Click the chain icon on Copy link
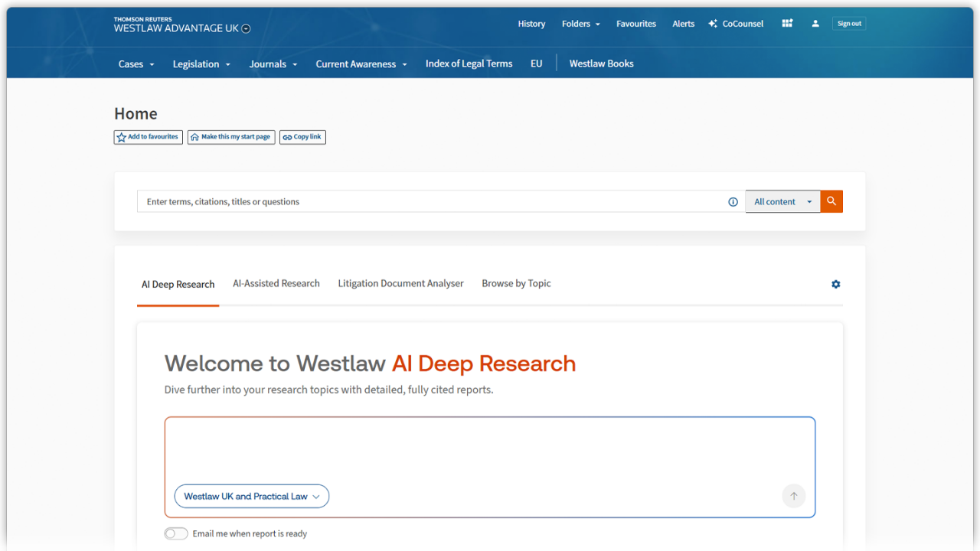 tap(286, 137)
